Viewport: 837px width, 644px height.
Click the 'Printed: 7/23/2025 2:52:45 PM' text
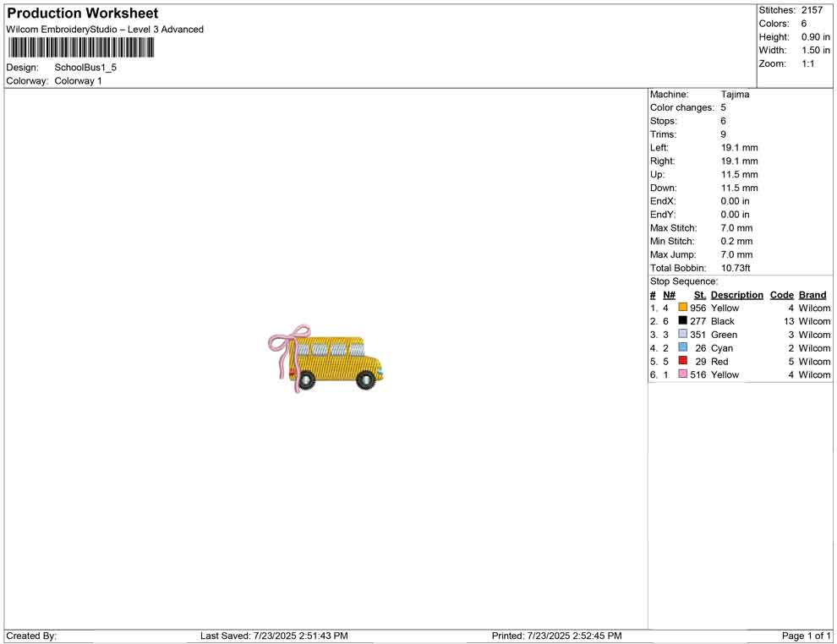click(557, 636)
